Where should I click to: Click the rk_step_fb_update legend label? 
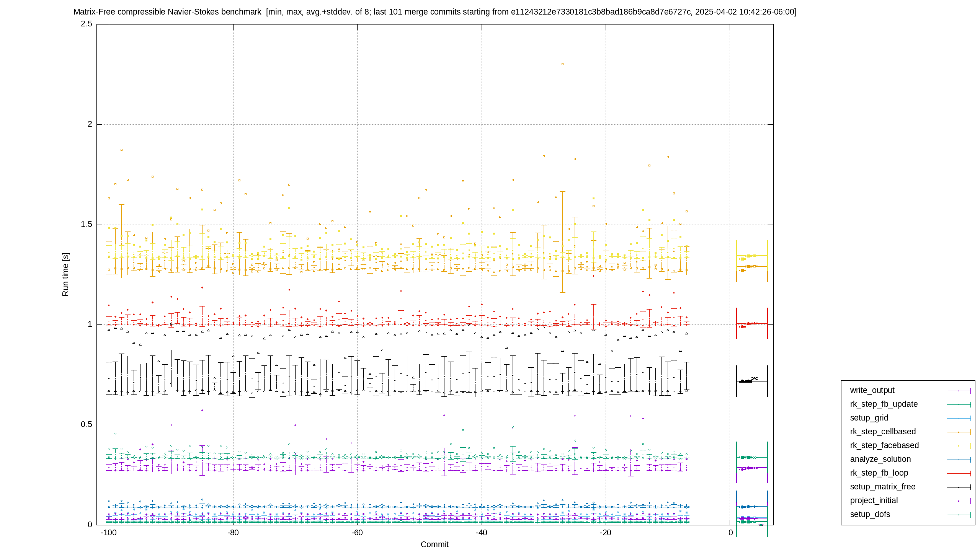(x=884, y=404)
